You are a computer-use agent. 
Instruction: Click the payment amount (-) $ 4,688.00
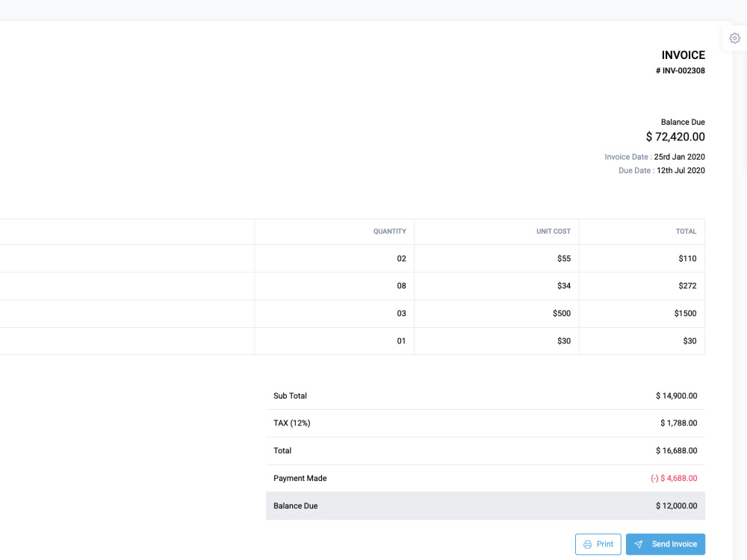point(674,479)
